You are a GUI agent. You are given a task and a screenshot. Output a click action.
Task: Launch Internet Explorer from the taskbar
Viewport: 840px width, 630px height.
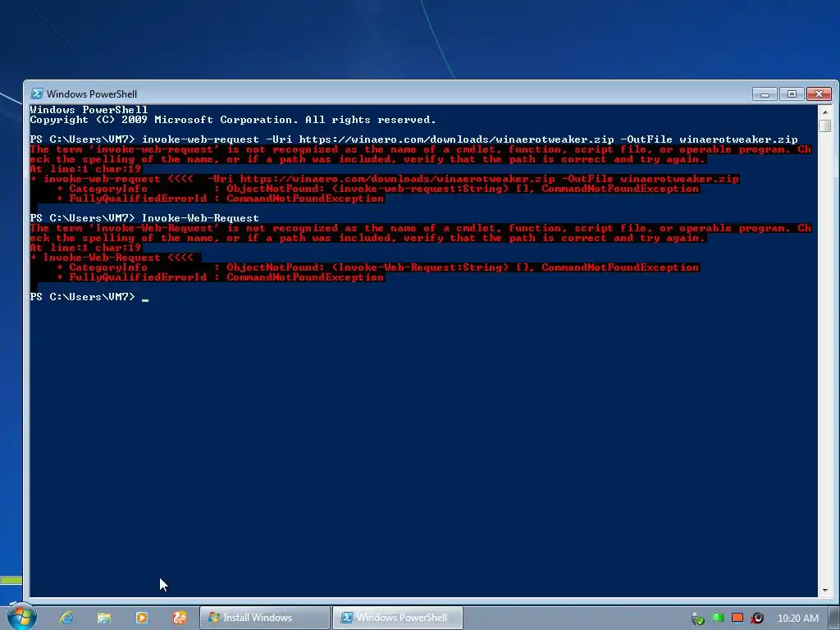click(66, 618)
